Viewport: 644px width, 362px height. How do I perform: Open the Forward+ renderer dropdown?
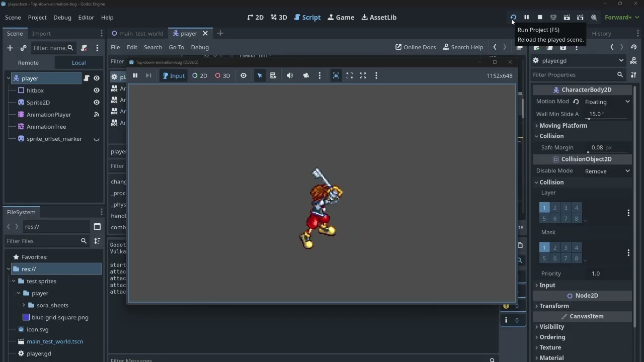(622, 17)
